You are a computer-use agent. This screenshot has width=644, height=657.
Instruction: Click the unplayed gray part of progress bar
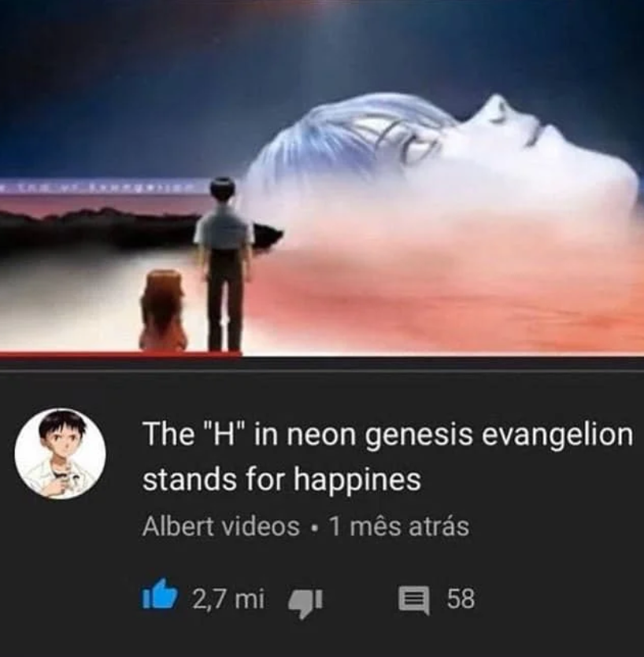(x=442, y=356)
